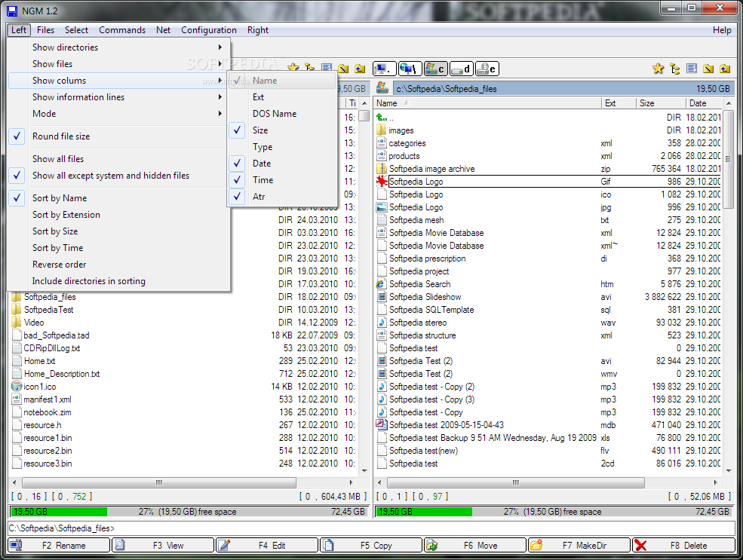Viewport: 743px width, 560px height.
Task: Click the F2 Rename button
Action: coord(59,546)
